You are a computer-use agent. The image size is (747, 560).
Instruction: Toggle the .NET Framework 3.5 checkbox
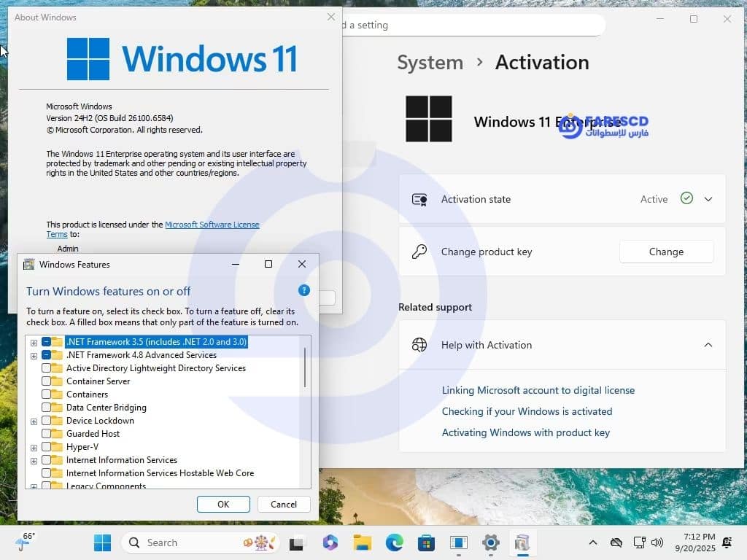pos(47,342)
